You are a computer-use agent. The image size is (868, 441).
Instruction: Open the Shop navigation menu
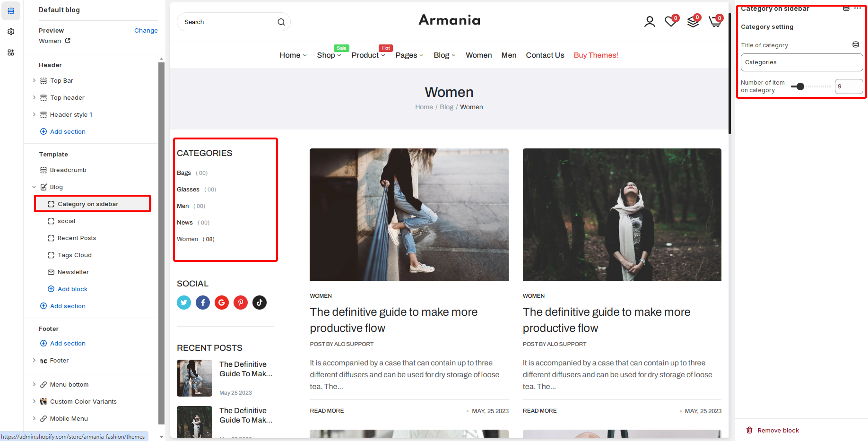coord(329,55)
